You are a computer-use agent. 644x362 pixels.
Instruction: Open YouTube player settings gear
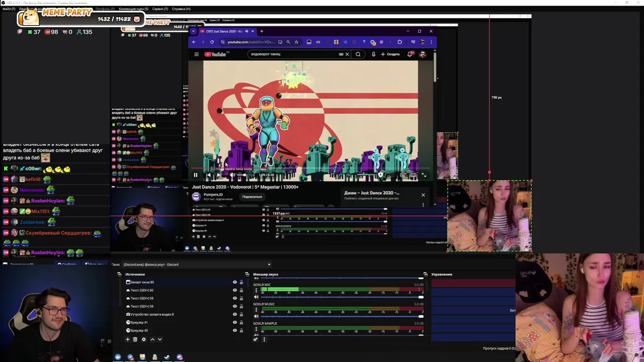click(x=403, y=175)
